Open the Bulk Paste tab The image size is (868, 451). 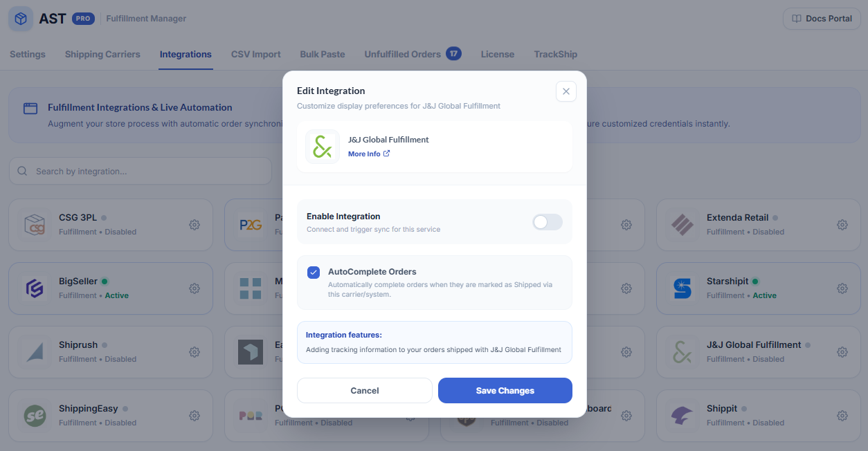click(323, 54)
